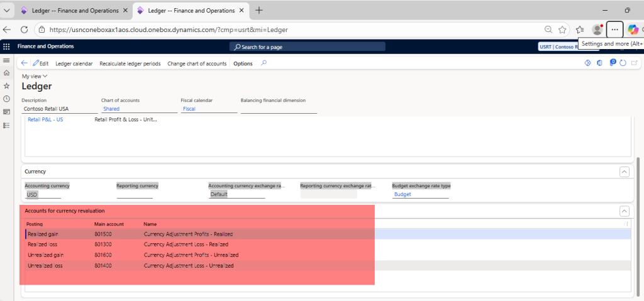Open Ledger calendar from action pane
This screenshot has height=301, width=644.
click(74, 63)
